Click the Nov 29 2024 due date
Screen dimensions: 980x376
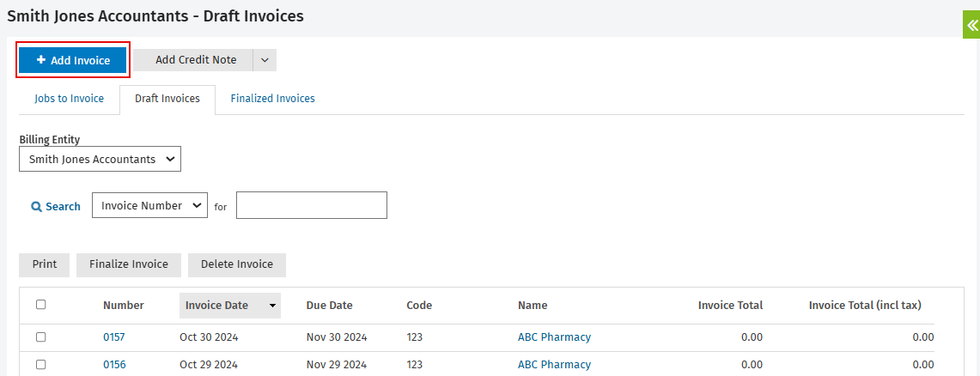point(337,365)
